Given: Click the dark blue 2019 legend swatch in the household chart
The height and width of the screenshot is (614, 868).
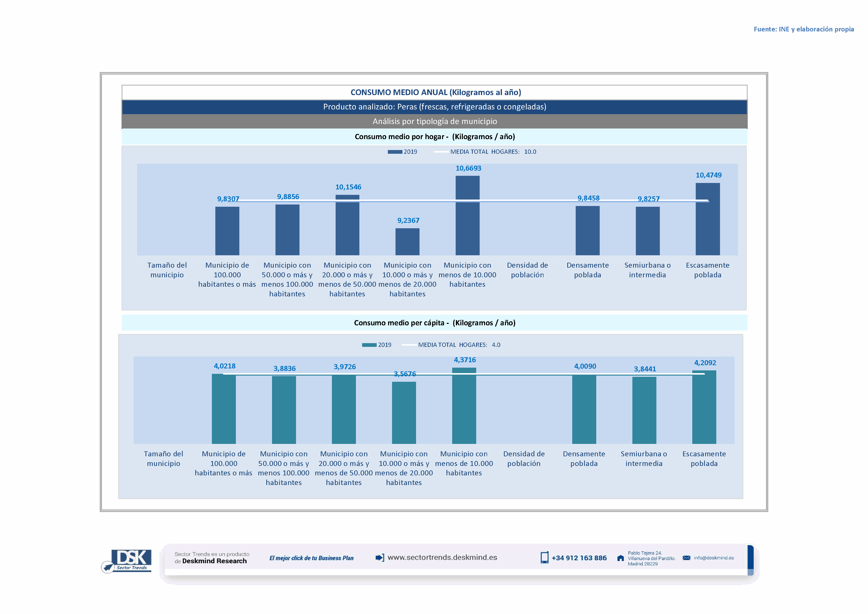Looking at the screenshot, I should (x=395, y=152).
